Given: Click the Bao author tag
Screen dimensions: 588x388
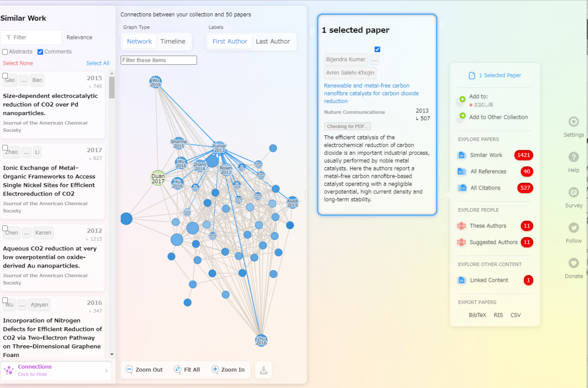Looking at the screenshot, I should coord(37,80).
